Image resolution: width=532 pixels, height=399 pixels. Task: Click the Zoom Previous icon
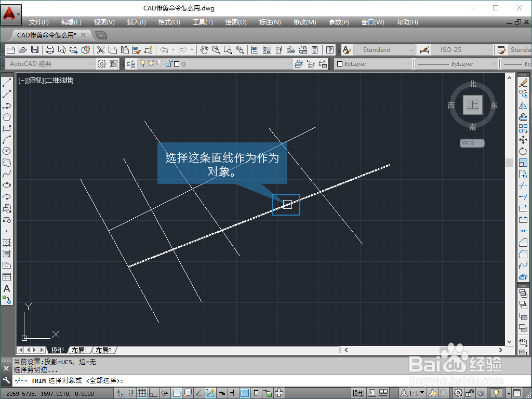point(240,50)
